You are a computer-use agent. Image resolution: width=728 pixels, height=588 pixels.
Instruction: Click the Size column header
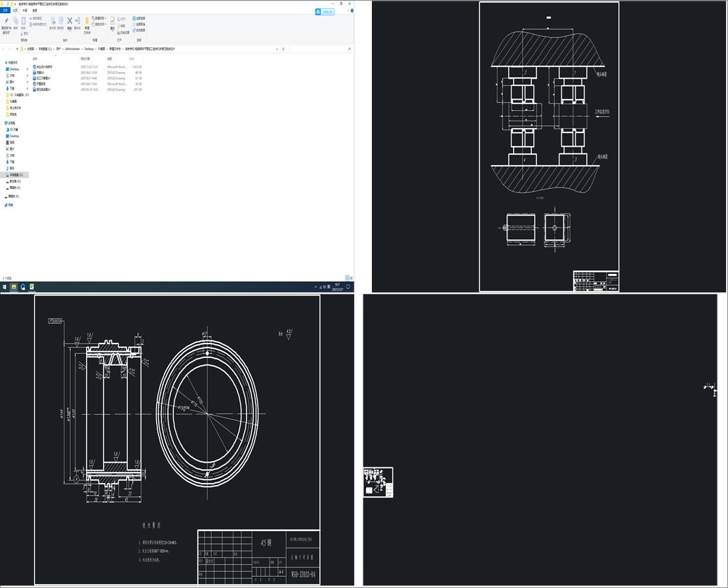(132, 58)
